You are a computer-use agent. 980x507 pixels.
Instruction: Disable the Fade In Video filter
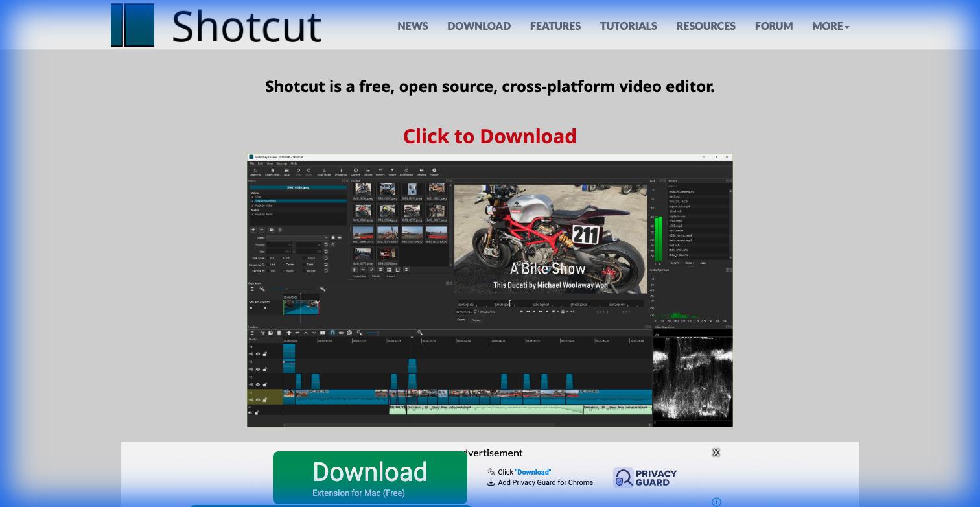pos(253,206)
